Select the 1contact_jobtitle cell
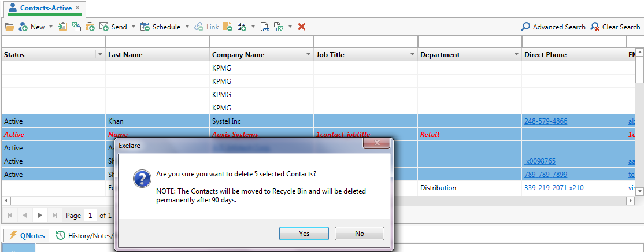Screen dimensions: 644x252 [366, 135]
